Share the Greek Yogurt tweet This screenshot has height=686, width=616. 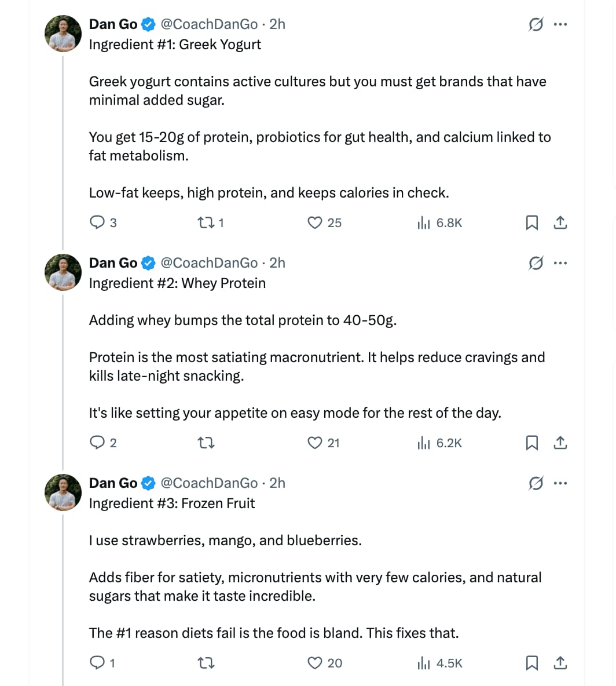point(560,222)
